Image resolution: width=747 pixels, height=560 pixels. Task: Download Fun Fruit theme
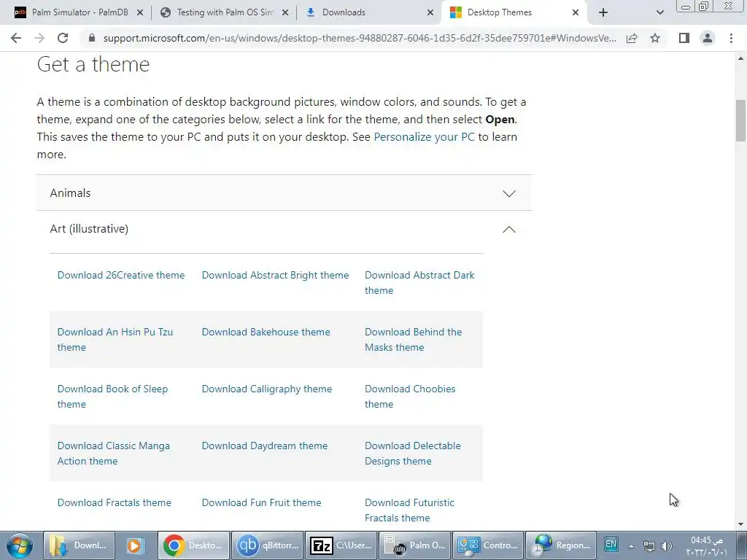coord(261,502)
